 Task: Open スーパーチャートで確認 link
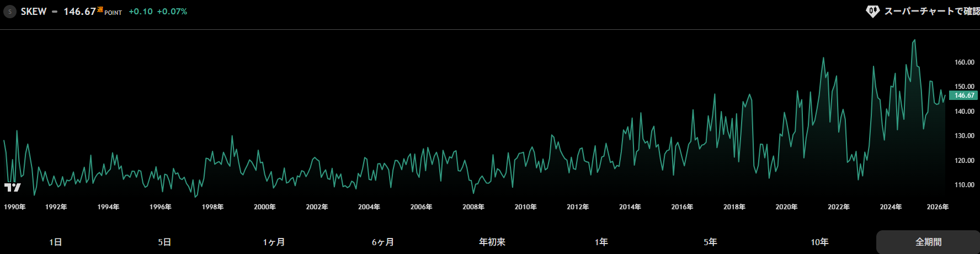pos(931,12)
